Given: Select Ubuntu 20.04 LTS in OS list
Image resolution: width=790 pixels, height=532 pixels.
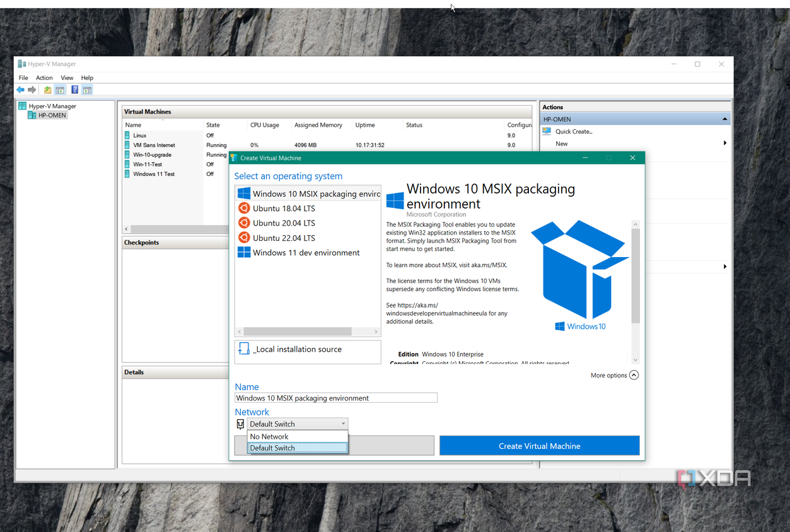Looking at the screenshot, I should click(x=308, y=223).
